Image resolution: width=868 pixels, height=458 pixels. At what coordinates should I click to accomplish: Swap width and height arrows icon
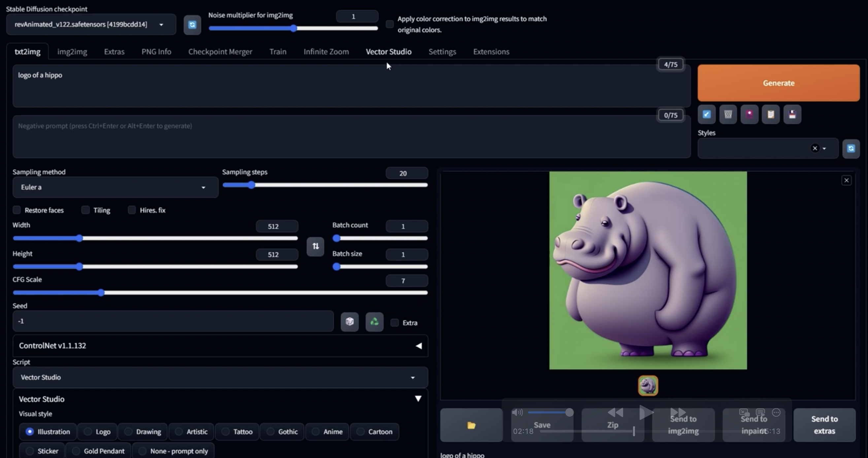(315, 246)
